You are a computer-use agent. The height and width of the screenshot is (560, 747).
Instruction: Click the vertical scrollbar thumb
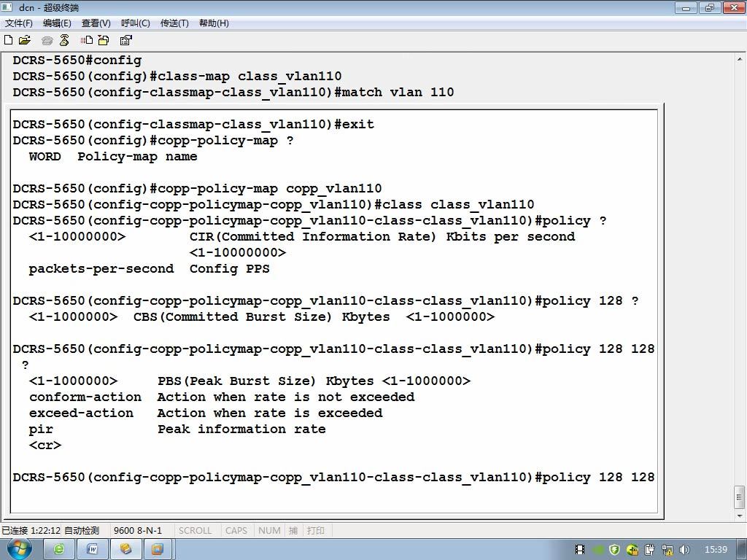point(740,497)
